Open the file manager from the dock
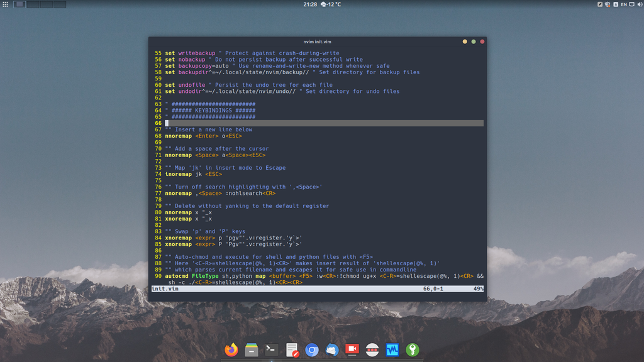644x362 pixels. [252, 350]
